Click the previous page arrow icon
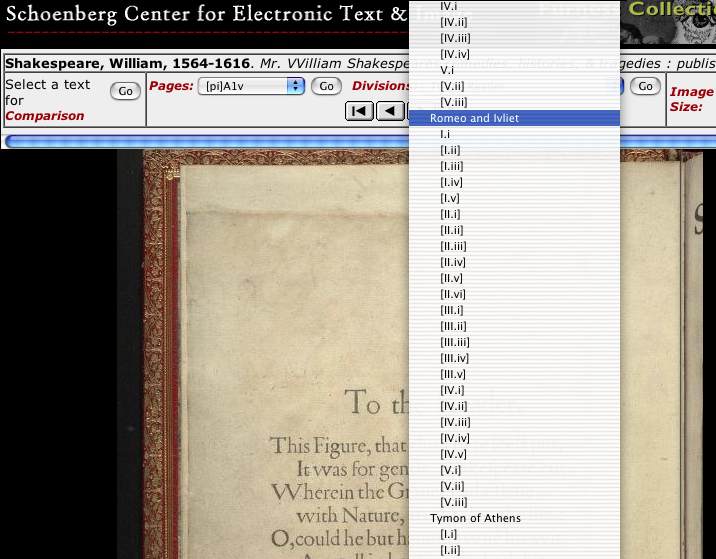The height and width of the screenshot is (559, 716). pyautogui.click(x=390, y=111)
